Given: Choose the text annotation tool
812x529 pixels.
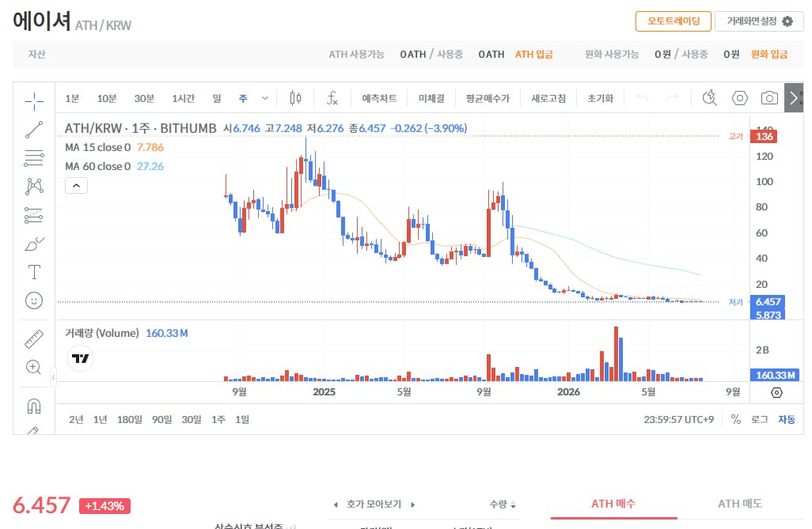Looking at the screenshot, I should click(34, 272).
